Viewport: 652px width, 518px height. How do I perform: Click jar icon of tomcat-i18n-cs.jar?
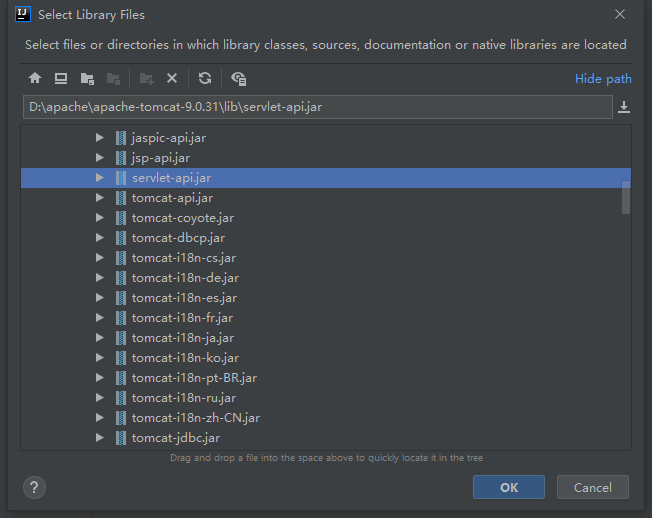121,257
